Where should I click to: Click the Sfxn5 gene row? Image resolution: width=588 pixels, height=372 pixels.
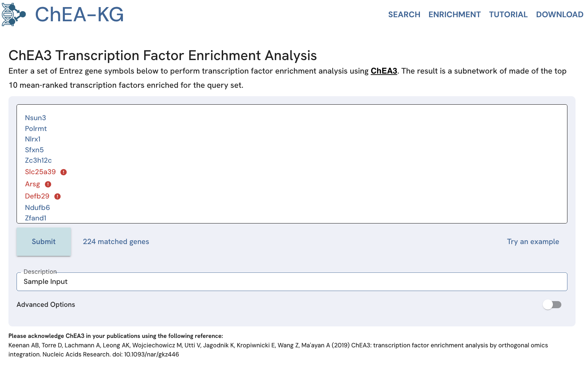tap(34, 150)
